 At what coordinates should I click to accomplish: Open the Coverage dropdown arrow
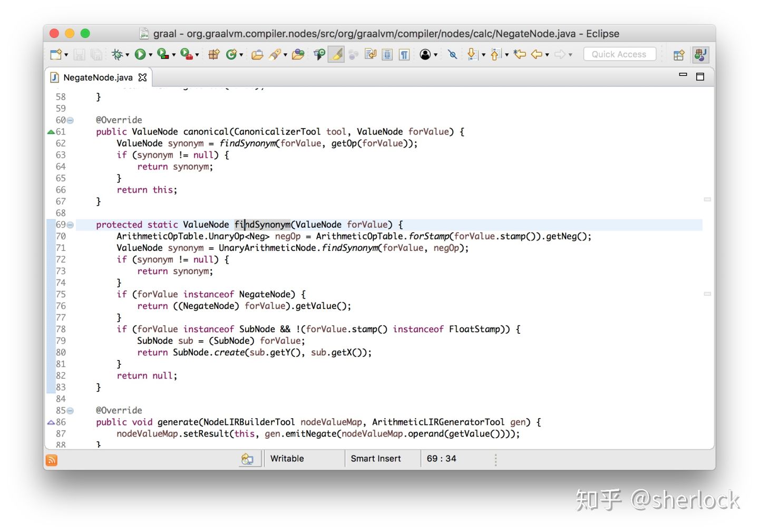pyautogui.click(x=173, y=55)
